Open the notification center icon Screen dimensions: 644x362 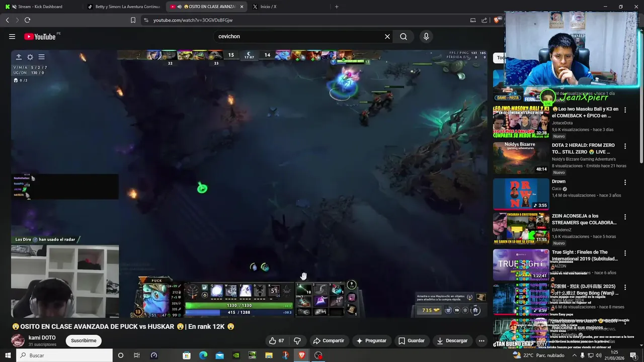(633, 355)
